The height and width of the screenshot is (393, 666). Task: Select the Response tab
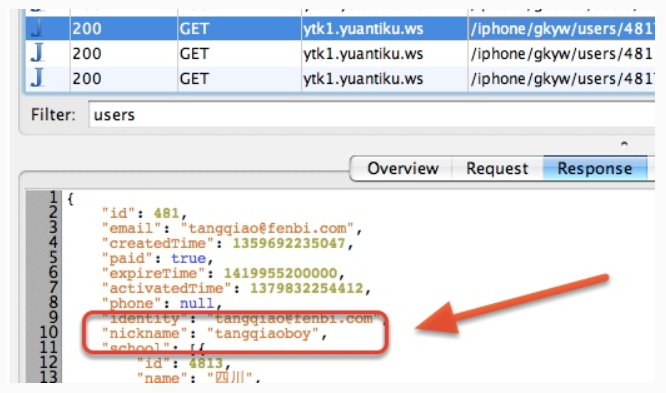point(595,169)
